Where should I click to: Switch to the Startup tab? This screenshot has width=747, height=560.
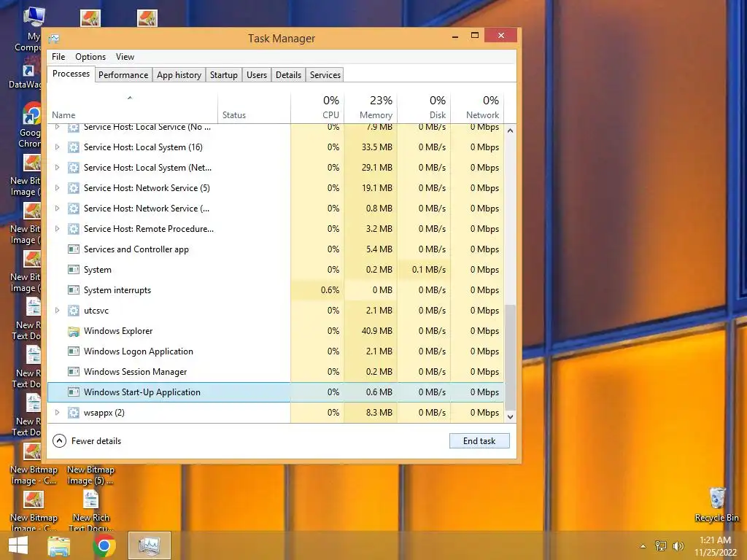(224, 75)
